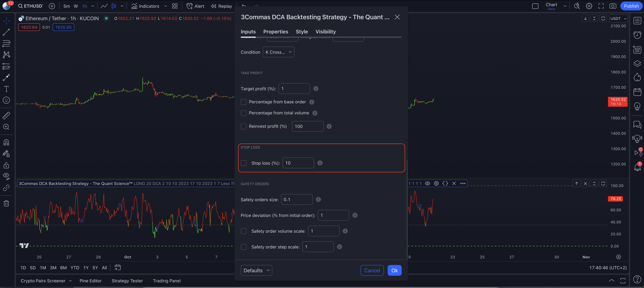
Task: Open the USDT currency dropdown
Action: click(x=618, y=18)
